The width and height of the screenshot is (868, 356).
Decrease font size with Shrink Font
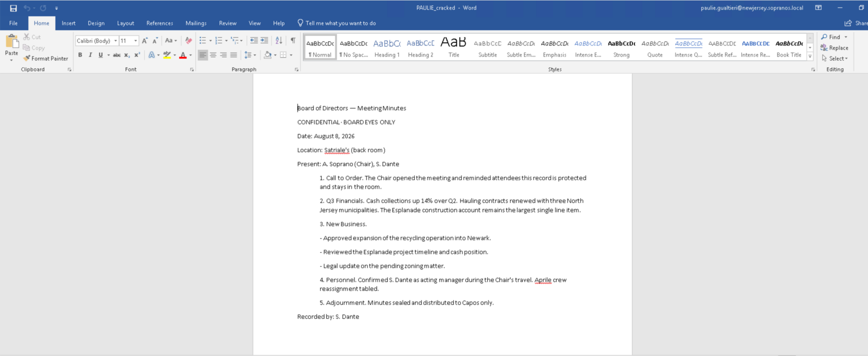coord(155,40)
